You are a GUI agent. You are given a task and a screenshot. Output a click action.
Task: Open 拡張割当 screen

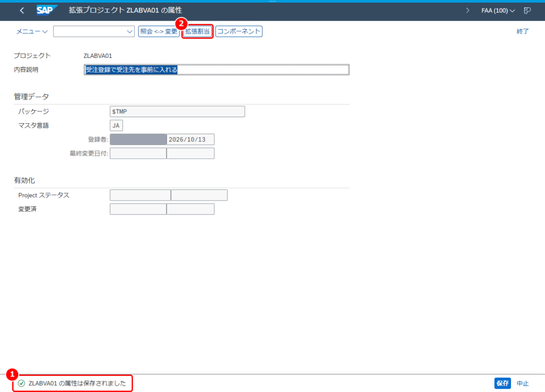click(x=197, y=31)
